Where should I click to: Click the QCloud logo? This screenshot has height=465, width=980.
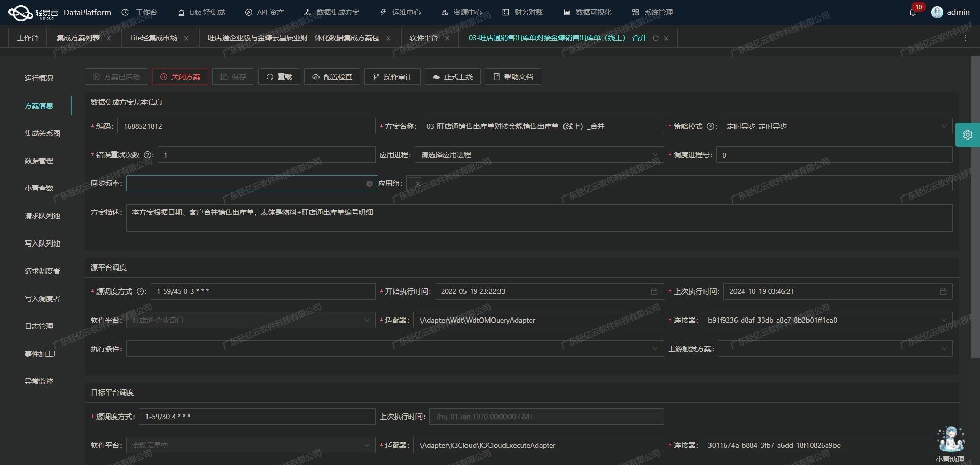tap(34, 12)
